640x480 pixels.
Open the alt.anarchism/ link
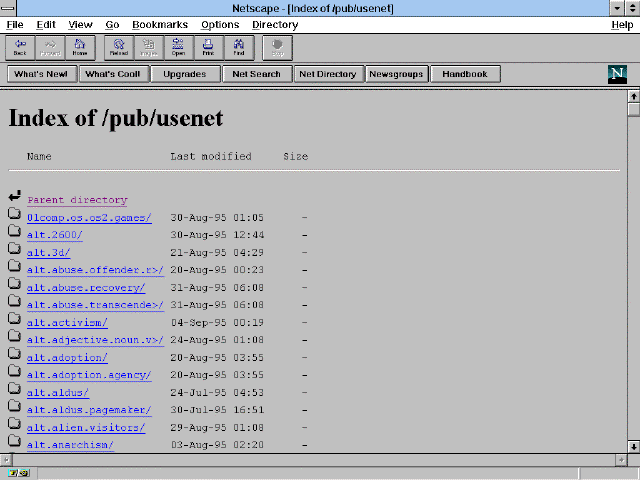[x=70, y=445]
